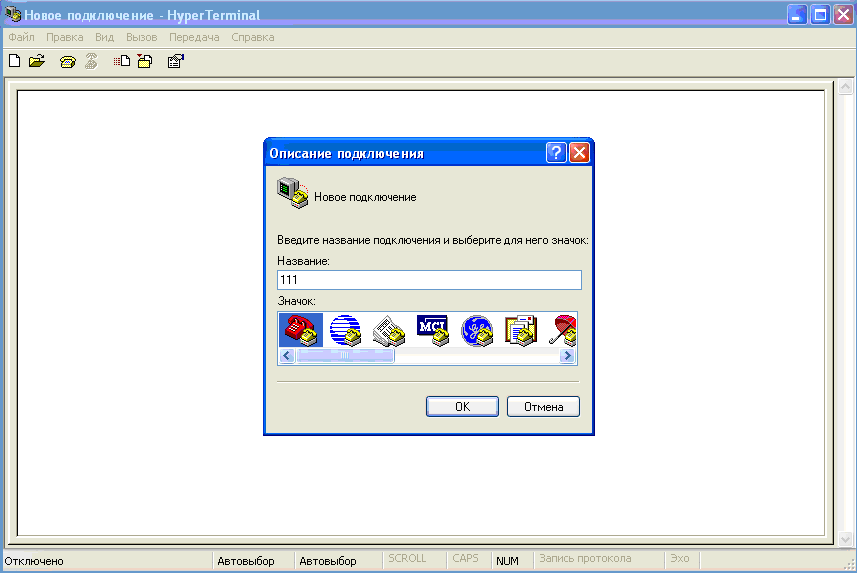Select the red telephone connection icon
Image resolution: width=858 pixels, height=573 pixels.
click(300, 330)
